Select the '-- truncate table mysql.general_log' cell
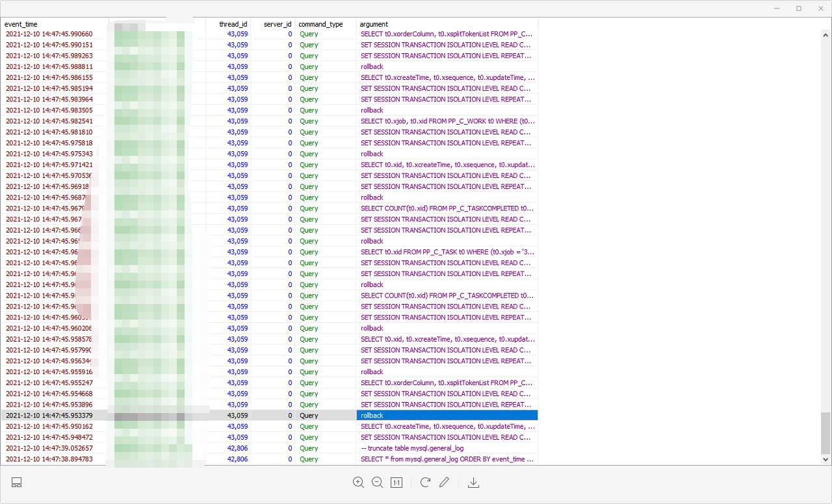The image size is (832, 504). click(x=447, y=448)
